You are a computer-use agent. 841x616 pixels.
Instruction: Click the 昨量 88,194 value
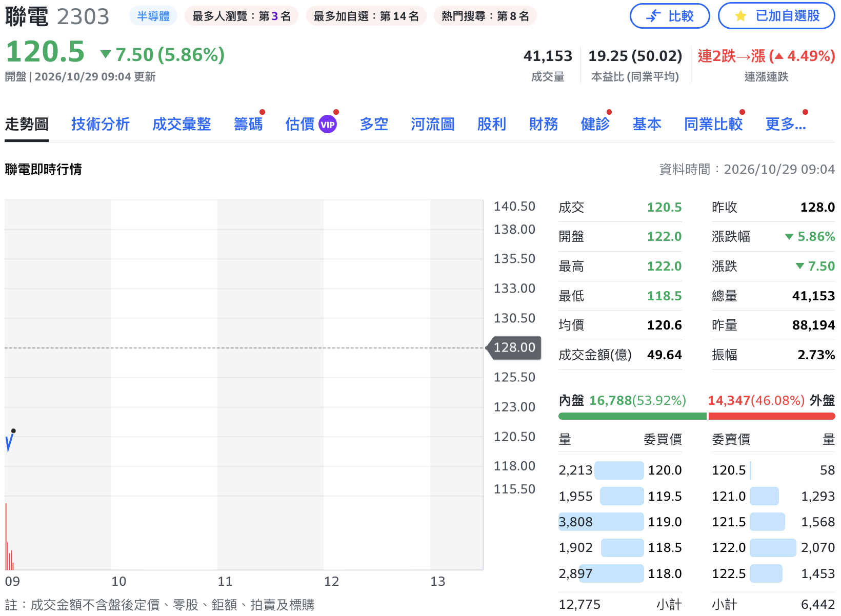tap(813, 325)
